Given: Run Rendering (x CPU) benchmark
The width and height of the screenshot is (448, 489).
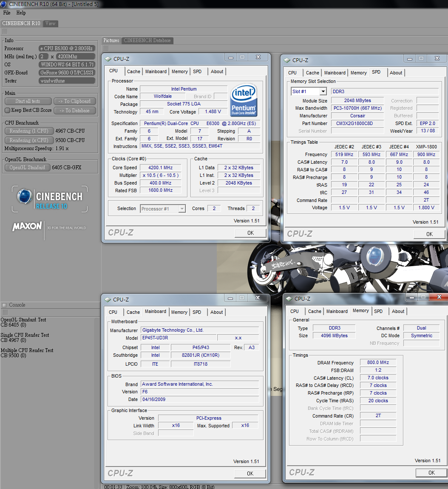Looking at the screenshot, I should 29,140.
